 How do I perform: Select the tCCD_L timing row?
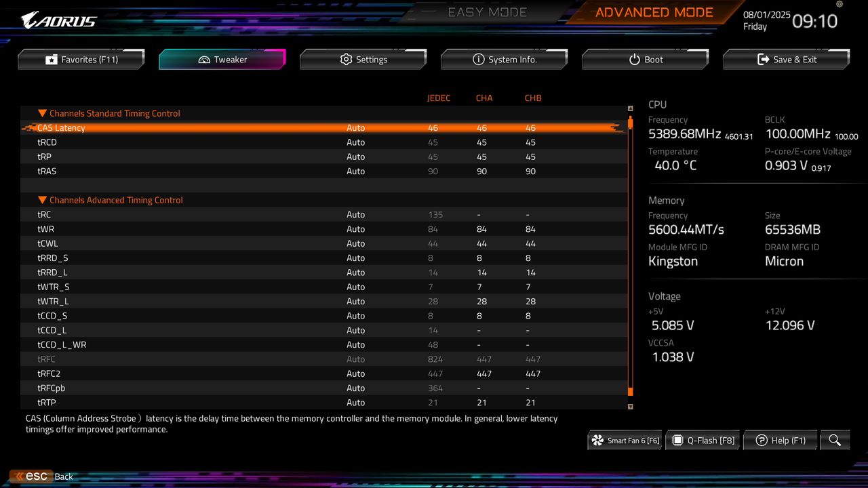pyautogui.click(x=324, y=330)
